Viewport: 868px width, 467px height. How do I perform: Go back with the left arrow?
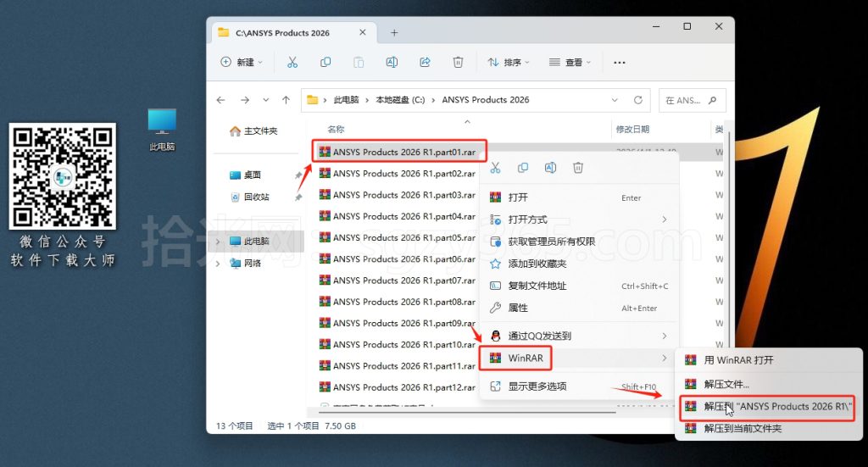[221, 100]
